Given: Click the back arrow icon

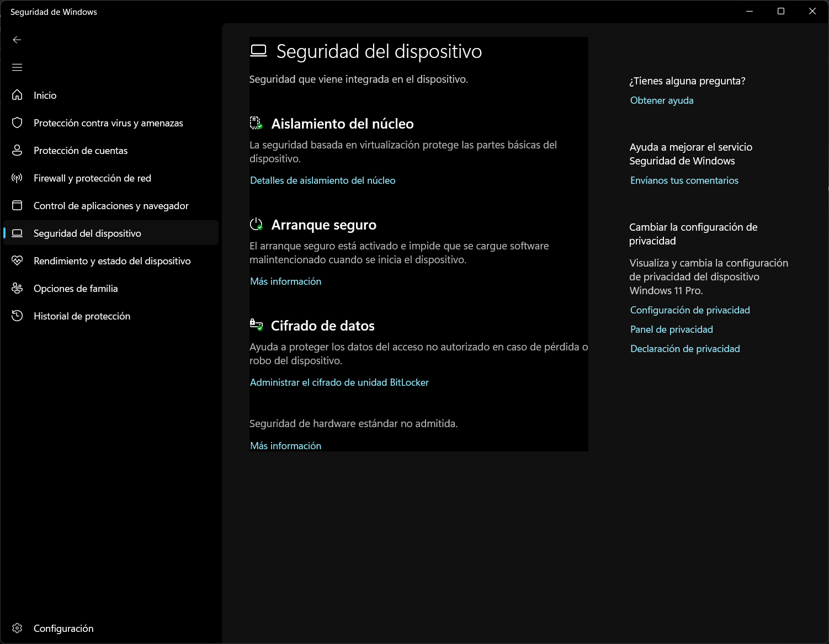Looking at the screenshot, I should point(17,40).
